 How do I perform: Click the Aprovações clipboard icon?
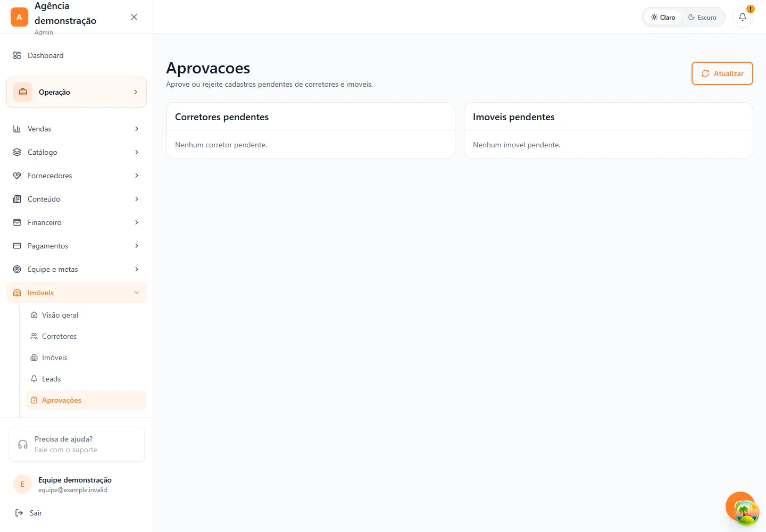click(34, 400)
